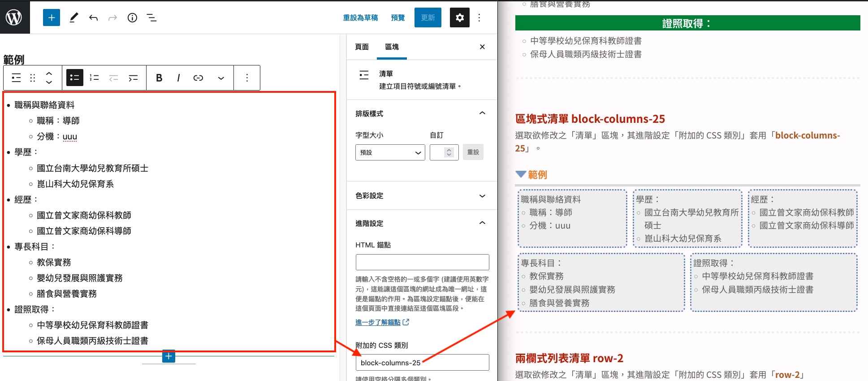Toggle italic formatting in block toolbar
868x381 pixels.
point(178,78)
